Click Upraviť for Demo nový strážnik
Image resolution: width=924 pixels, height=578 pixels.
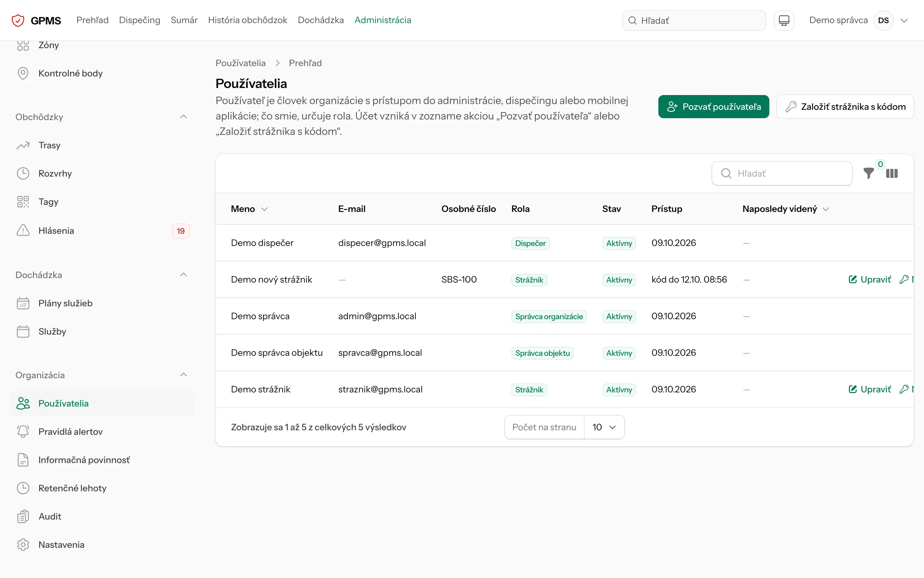[x=870, y=279]
